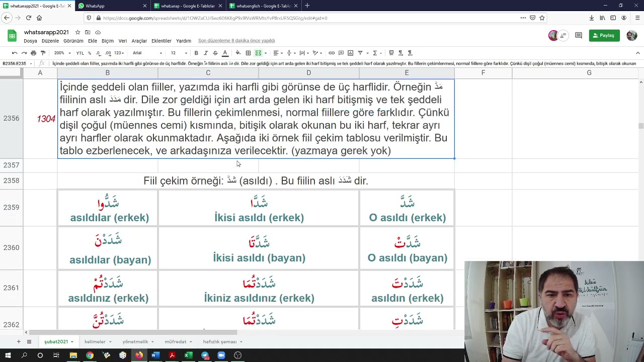This screenshot has height=362, width=644.
Task: Open last edit history link
Action: [236, 41]
